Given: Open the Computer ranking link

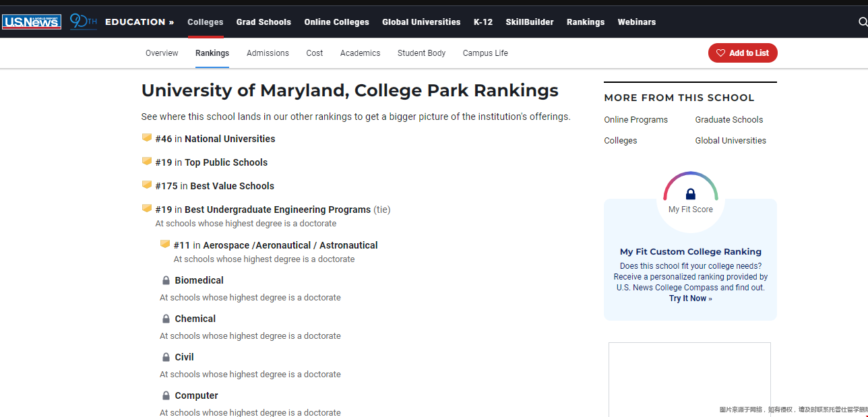Looking at the screenshot, I should [x=196, y=395].
